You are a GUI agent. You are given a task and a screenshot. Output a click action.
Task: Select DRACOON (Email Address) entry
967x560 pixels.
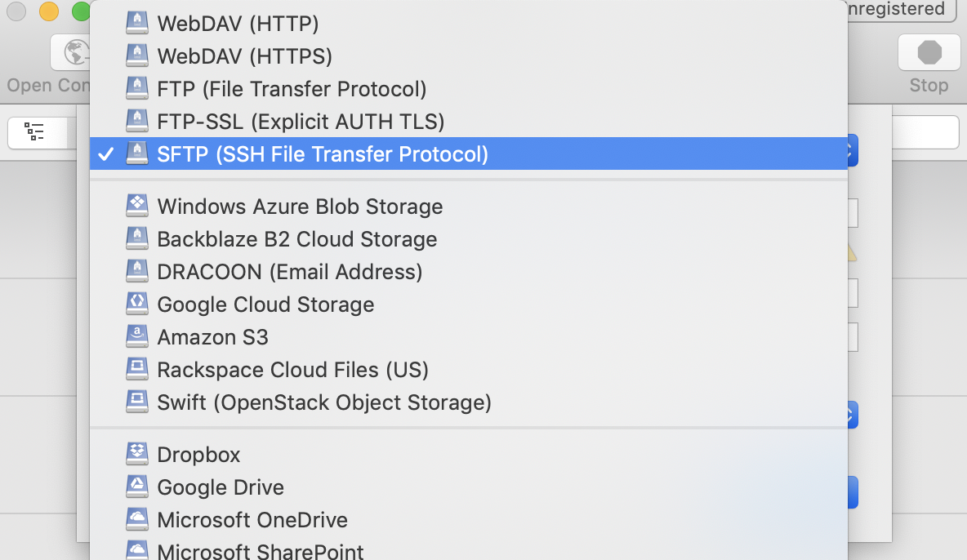(x=289, y=271)
